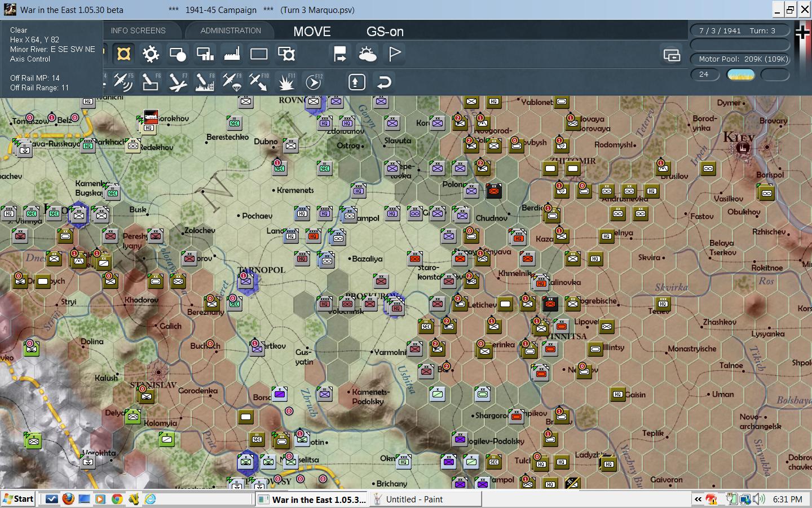Screen dimensions: 812x508
Task: Select the black unit counter near Pogrebische
Action: (x=550, y=304)
